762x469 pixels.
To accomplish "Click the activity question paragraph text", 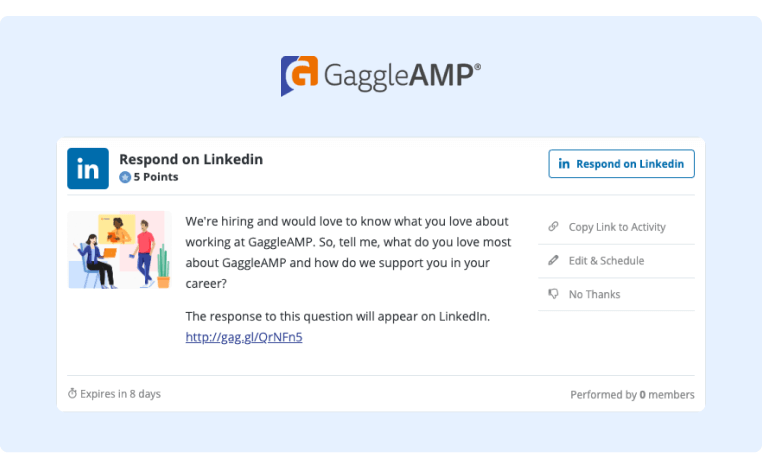I will click(x=347, y=251).
